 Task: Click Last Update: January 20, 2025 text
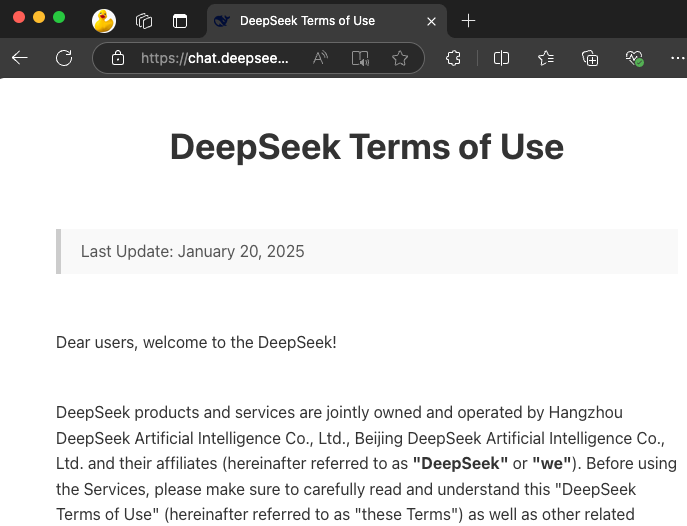192,251
